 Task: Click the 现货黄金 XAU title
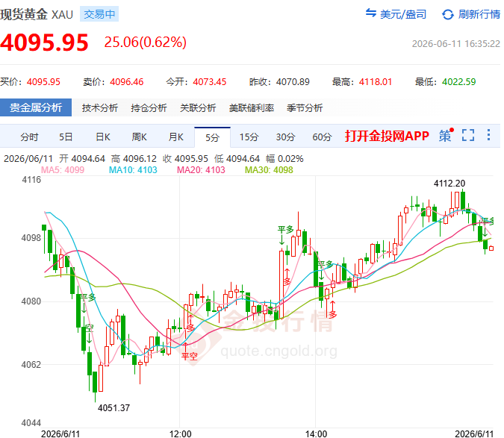(37, 14)
